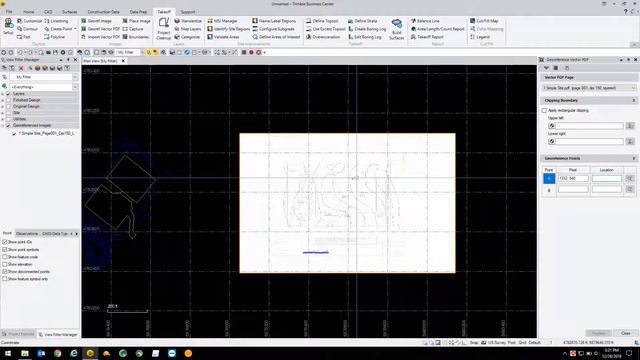640x360 pixels.
Task: Collapse the Clipping Boundary section
Action: click(x=633, y=100)
